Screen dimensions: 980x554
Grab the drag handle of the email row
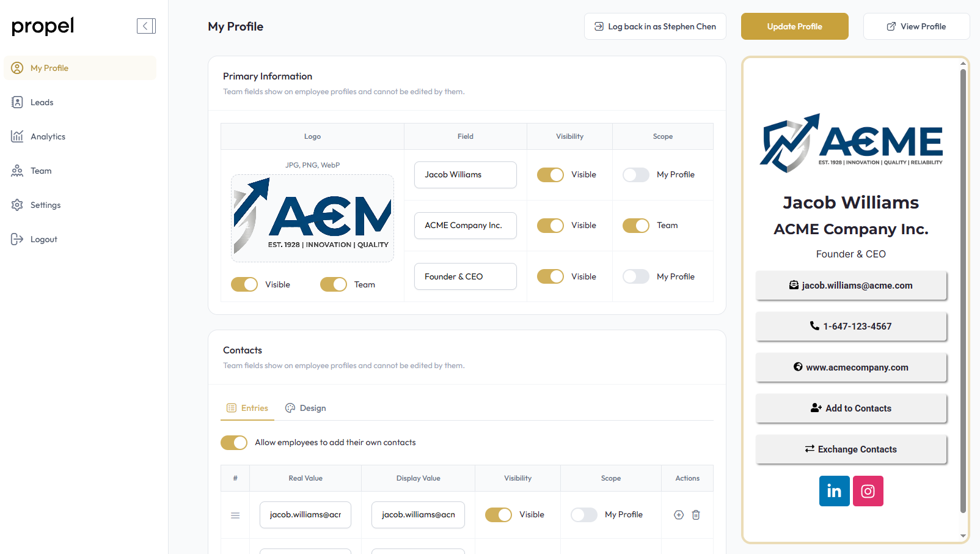tap(235, 515)
